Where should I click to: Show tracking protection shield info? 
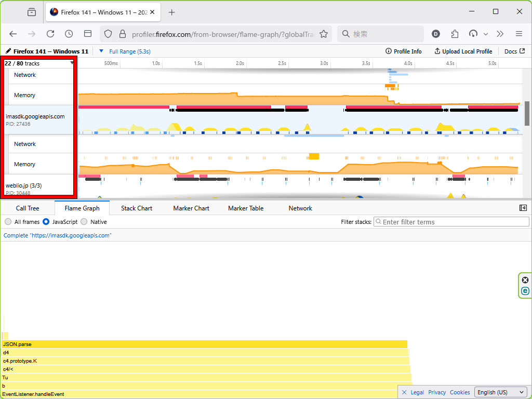[108, 34]
